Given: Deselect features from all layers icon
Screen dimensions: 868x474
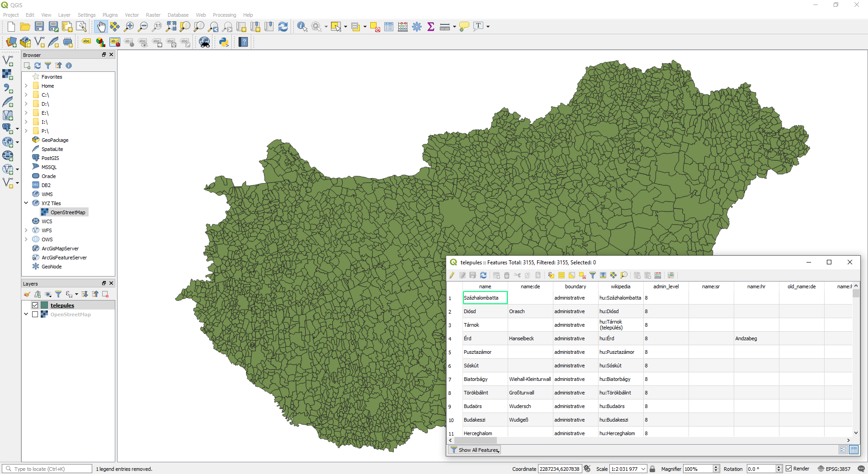Looking at the screenshot, I should tap(375, 27).
